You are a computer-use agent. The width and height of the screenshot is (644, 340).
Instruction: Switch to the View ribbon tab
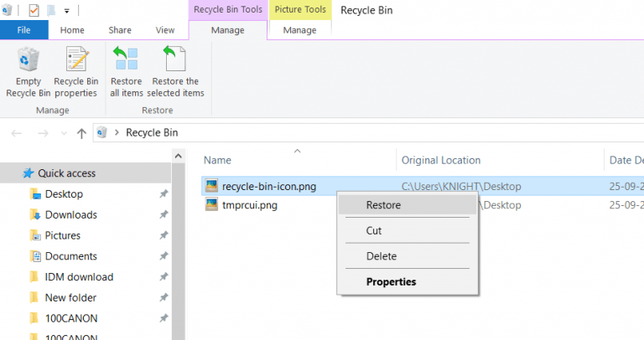coord(164,30)
